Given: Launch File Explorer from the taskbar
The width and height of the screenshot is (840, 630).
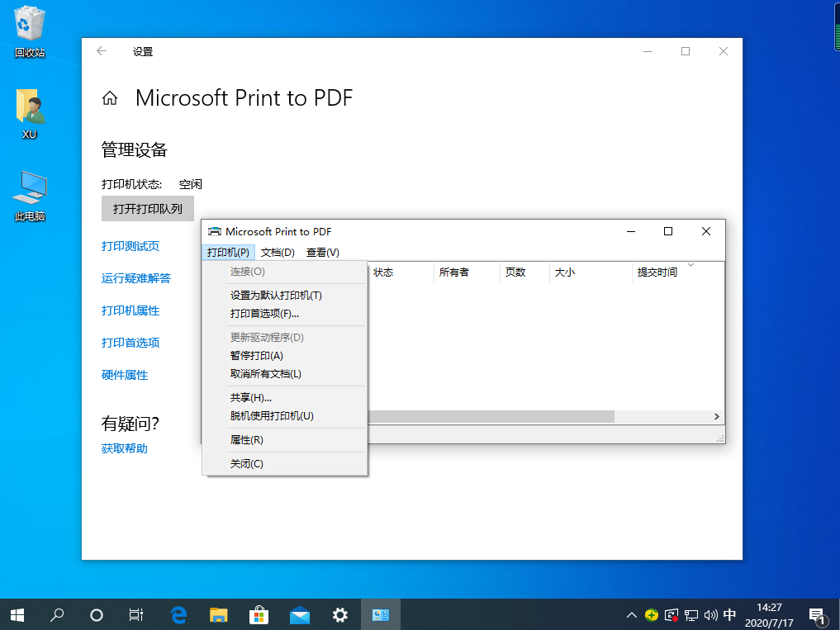Looking at the screenshot, I should (219, 615).
